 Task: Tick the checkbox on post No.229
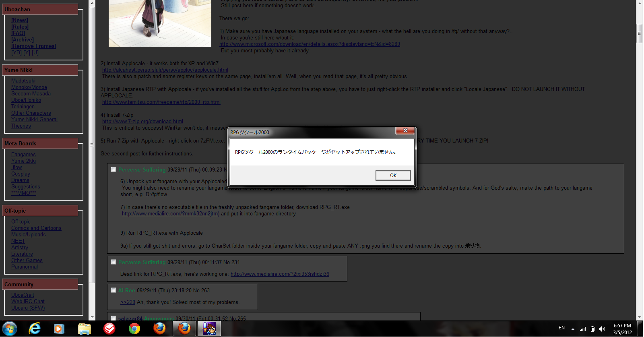pos(113,170)
